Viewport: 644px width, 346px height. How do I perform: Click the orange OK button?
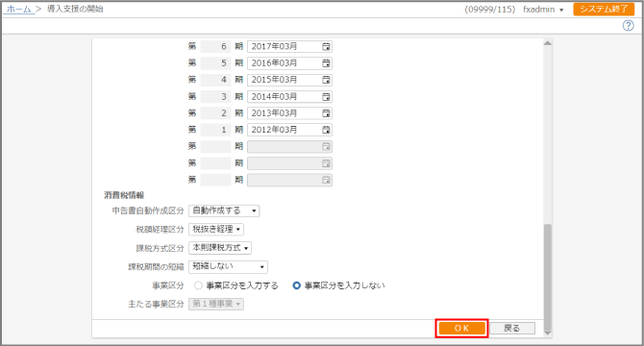(461, 328)
